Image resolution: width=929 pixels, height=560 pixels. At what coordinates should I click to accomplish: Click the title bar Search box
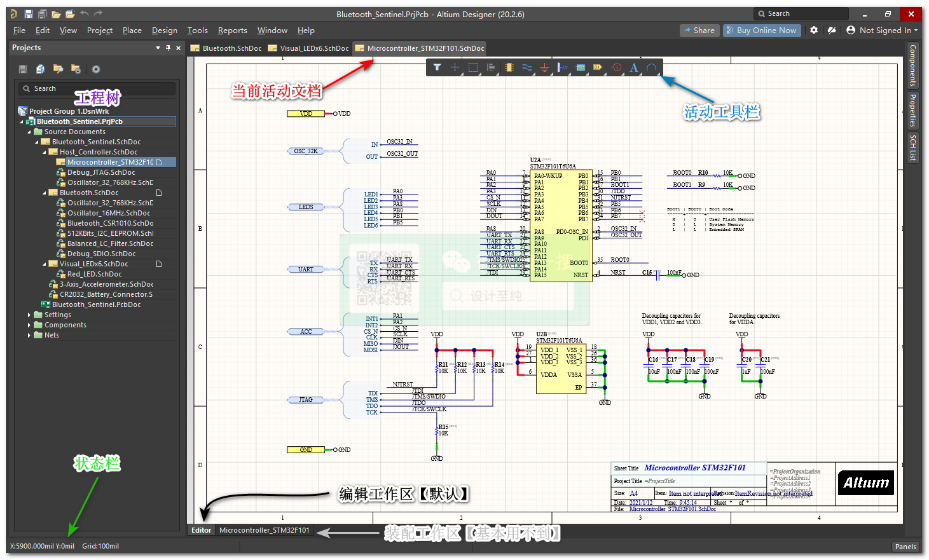pyautogui.click(x=801, y=13)
